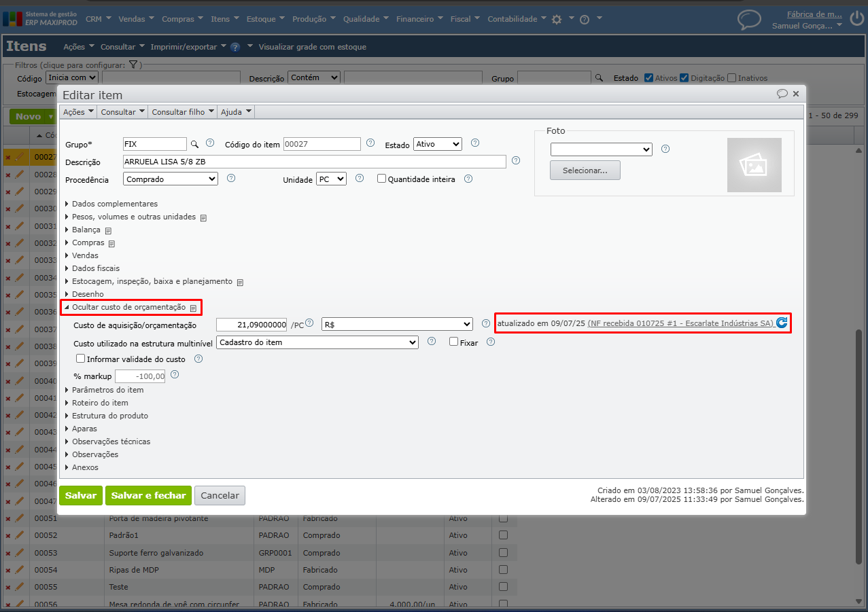
Task: Toggle the Quantidade inteira checkbox
Action: pyautogui.click(x=381, y=179)
